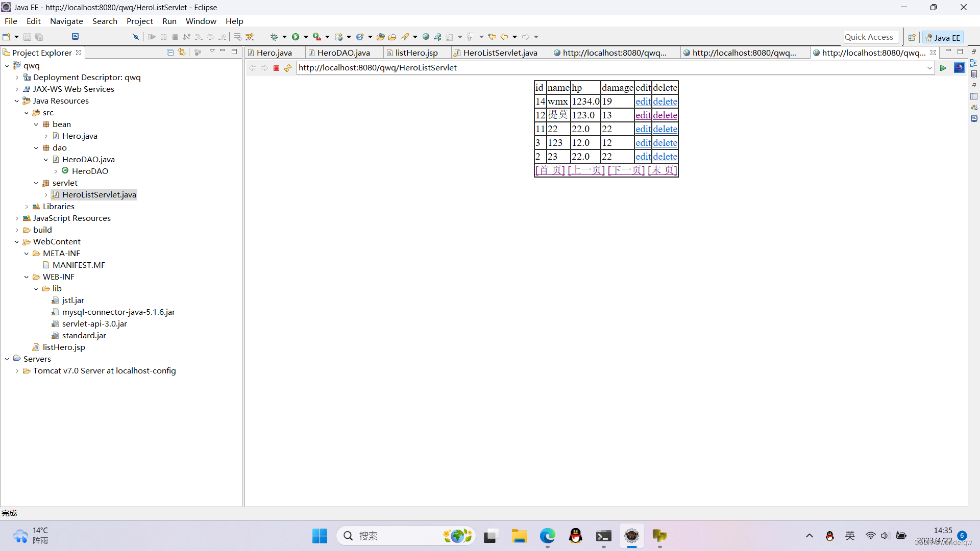Open the Run menu
980x551 pixels.
[169, 21]
